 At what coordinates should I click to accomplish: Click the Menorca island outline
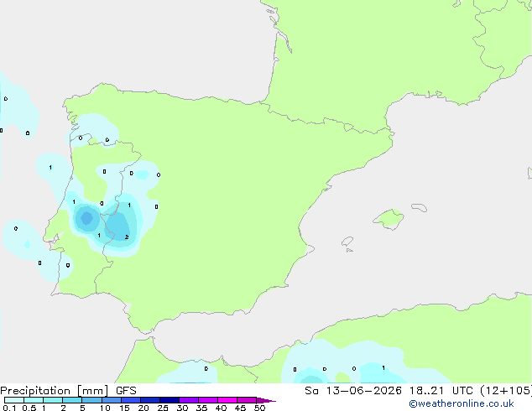419,207
